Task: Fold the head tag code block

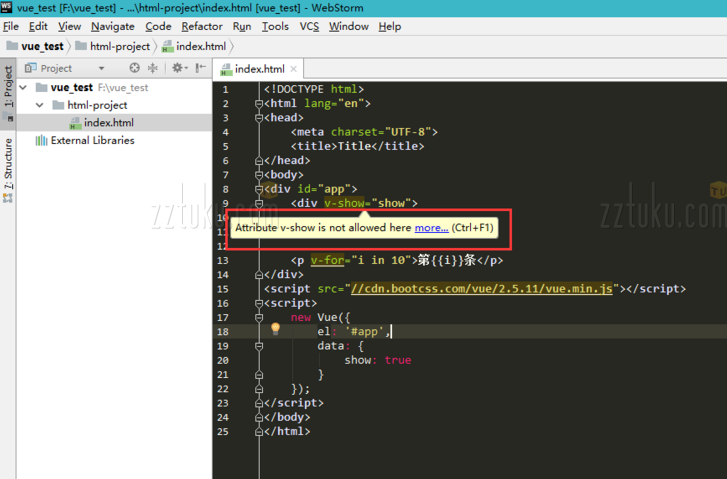Action: pyautogui.click(x=258, y=117)
